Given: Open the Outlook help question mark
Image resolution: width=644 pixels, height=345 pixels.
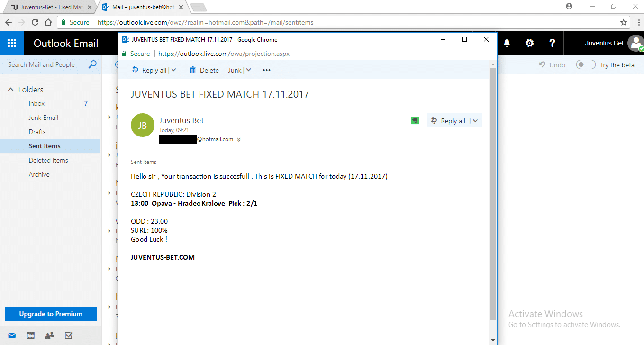Looking at the screenshot, I should pos(552,43).
